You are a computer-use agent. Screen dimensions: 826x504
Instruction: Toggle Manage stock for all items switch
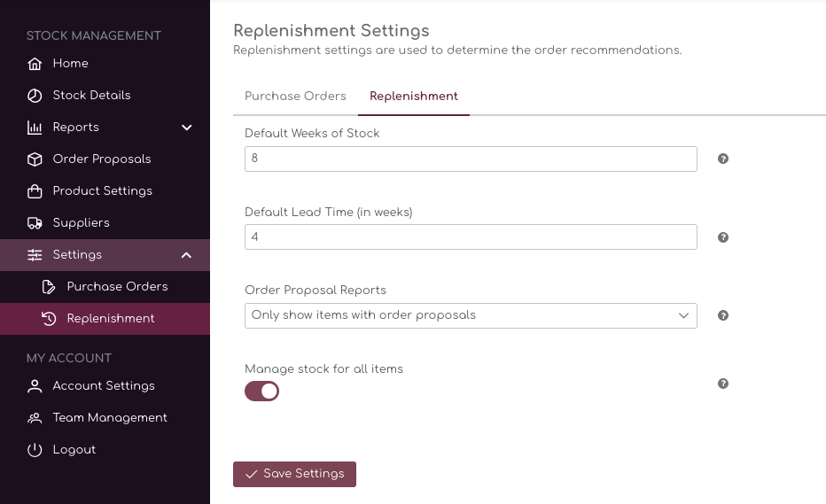coord(261,392)
